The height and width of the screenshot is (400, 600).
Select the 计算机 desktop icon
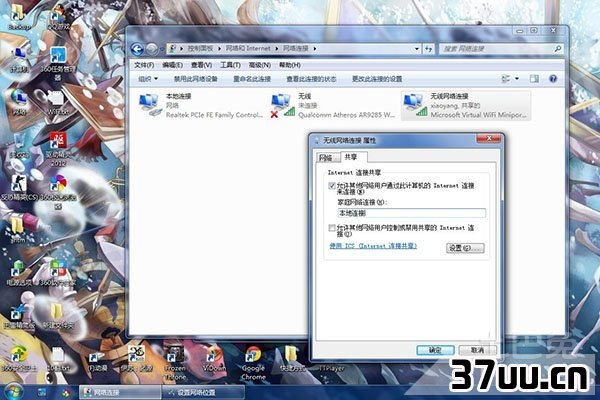point(19,59)
